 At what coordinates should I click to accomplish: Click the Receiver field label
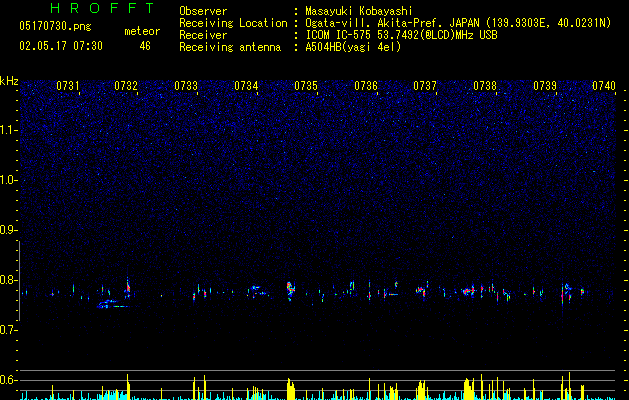(203, 35)
